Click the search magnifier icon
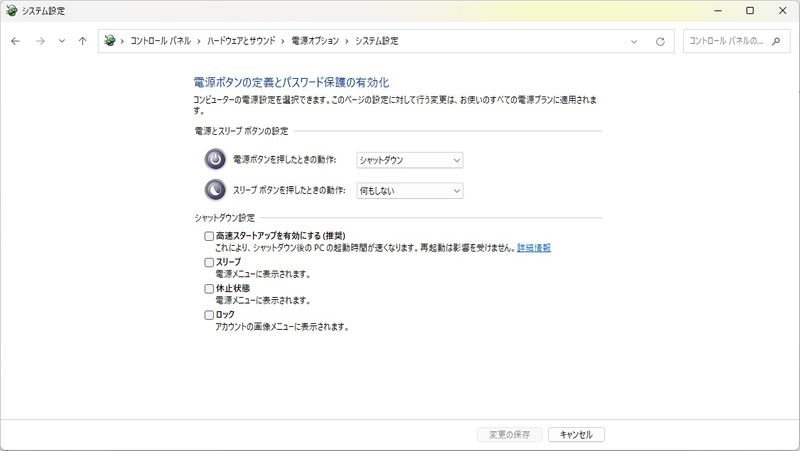Image resolution: width=800 pixels, height=451 pixels. click(780, 41)
